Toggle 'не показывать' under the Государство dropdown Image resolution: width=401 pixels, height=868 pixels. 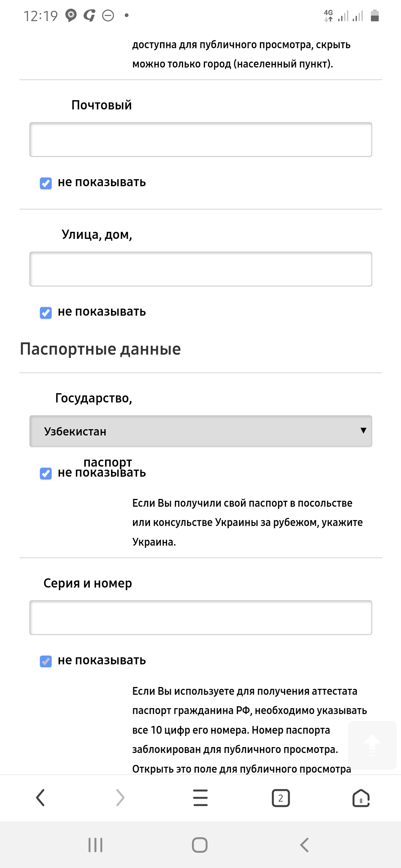point(46,474)
